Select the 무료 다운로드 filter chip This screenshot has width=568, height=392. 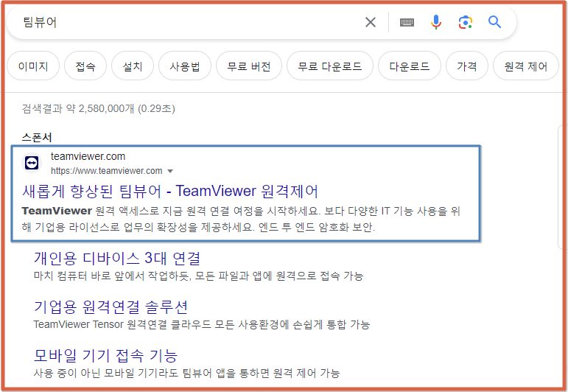(330, 66)
